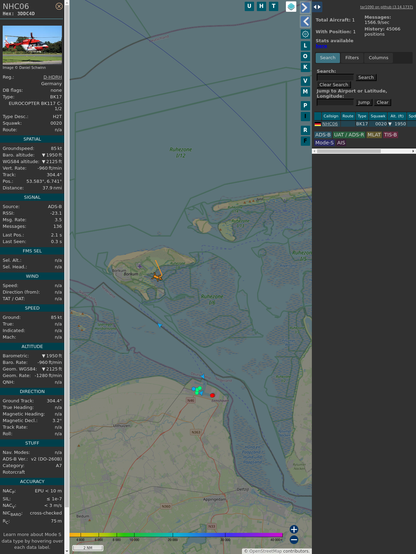Click the Clear Search button

click(x=334, y=85)
